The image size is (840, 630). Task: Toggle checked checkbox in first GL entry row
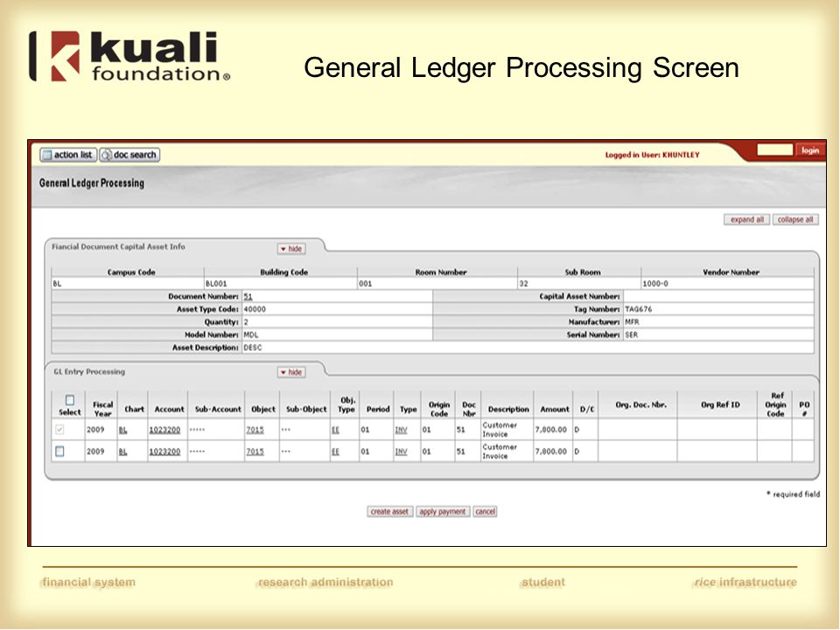[60, 430]
